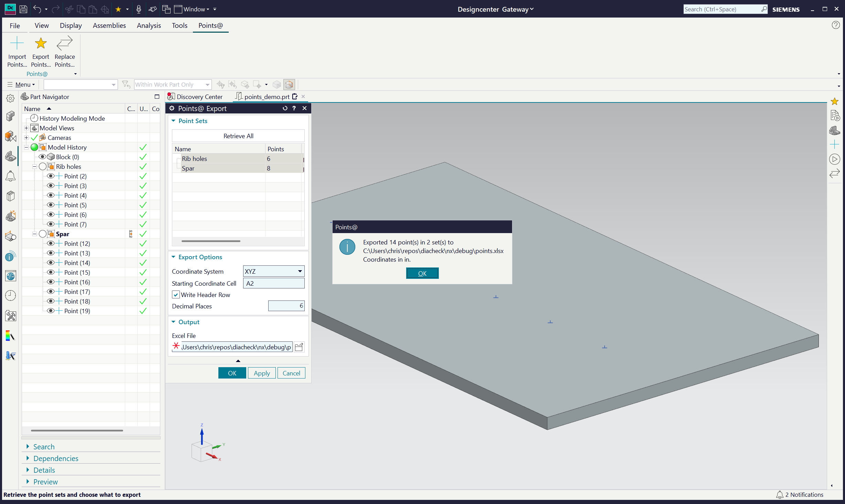This screenshot has height=504, width=845.
Task: Click the Retrieve All button
Action: (x=238, y=136)
